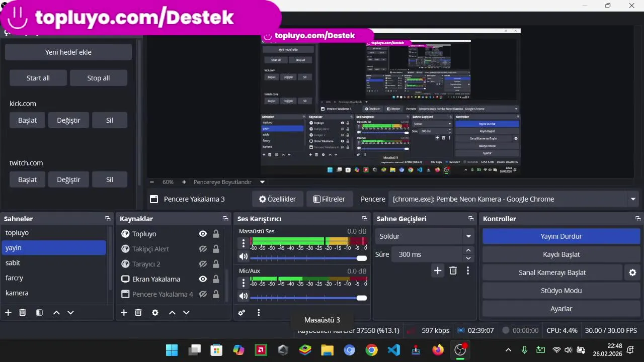
Task: Open transition properties three-dot menu
Action: tap(468, 270)
